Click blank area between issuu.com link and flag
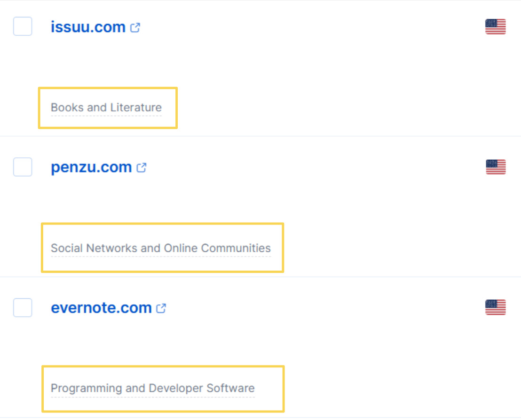The width and height of the screenshot is (521, 420). pyautogui.click(x=310, y=27)
